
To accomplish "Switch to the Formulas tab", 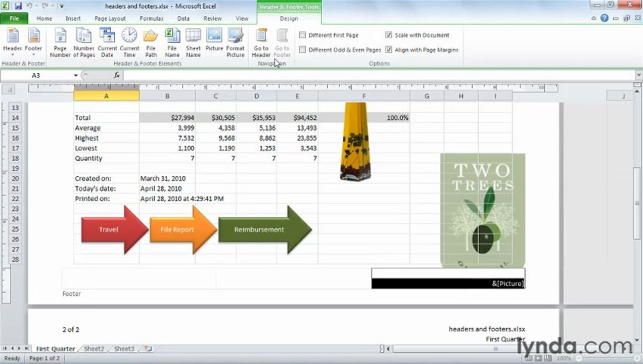I will pyautogui.click(x=152, y=18).
